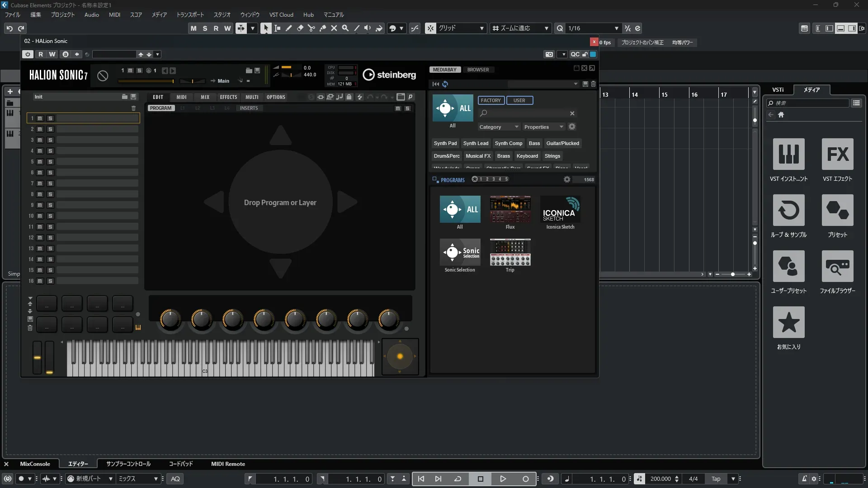Toggle the FACTORY filter button
The height and width of the screenshot is (488, 868).
pos(491,100)
